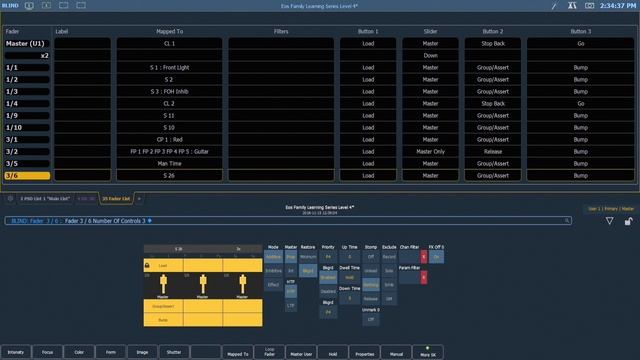The image size is (640, 360).
Task: Select the Mapped To softkey
Action: point(238,352)
